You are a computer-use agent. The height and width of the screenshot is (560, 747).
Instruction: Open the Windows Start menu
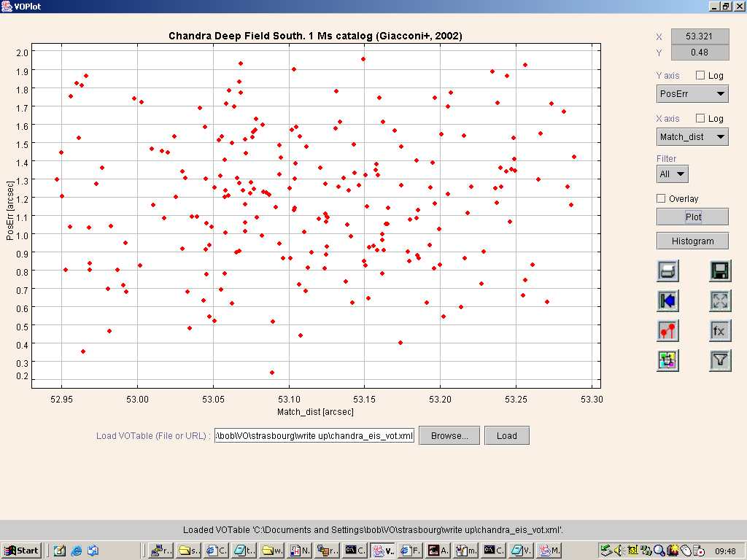tap(22, 551)
